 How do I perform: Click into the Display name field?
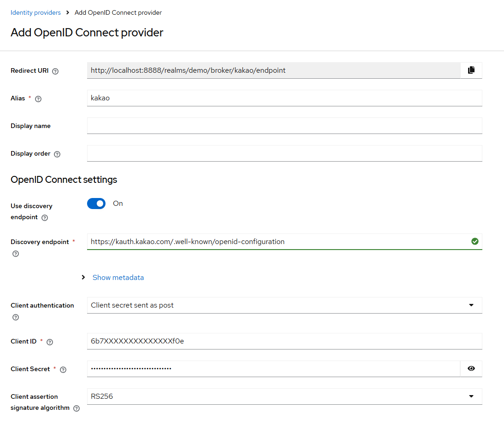click(x=284, y=126)
